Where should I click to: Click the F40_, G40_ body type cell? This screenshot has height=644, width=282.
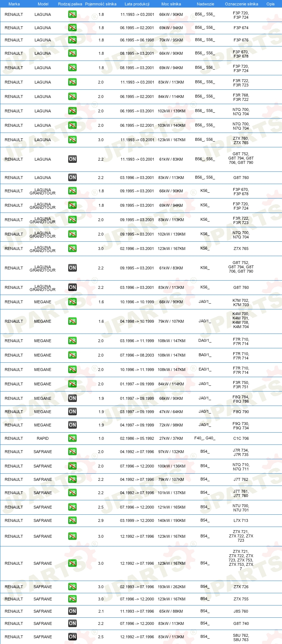click(x=205, y=438)
